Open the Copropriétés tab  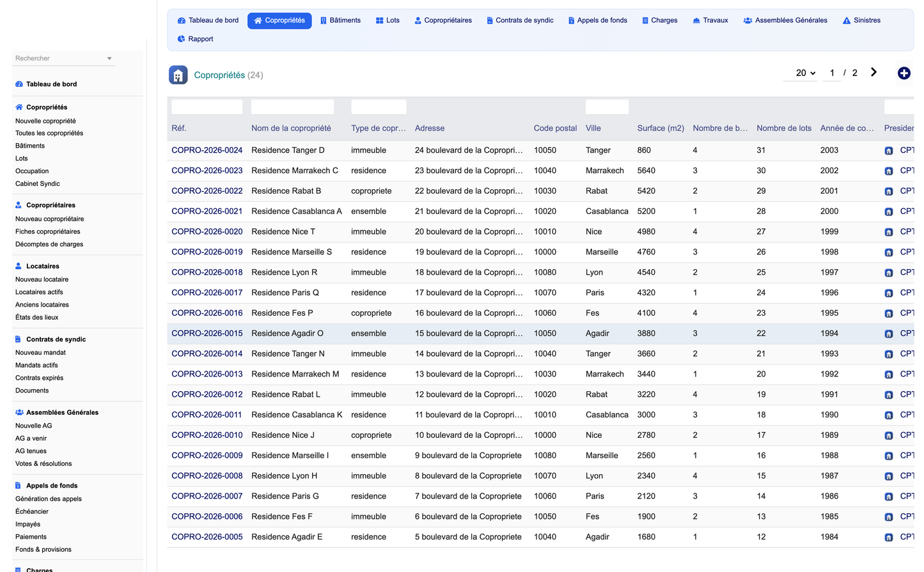tap(279, 20)
